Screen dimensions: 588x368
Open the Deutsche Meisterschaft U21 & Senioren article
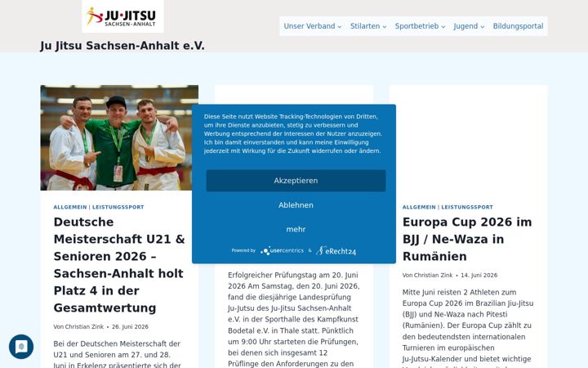(x=119, y=265)
